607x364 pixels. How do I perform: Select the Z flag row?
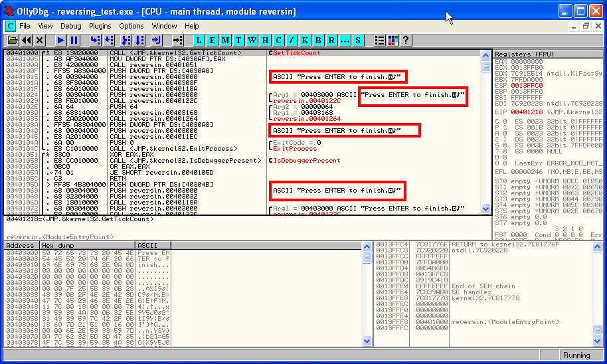[x=548, y=139]
